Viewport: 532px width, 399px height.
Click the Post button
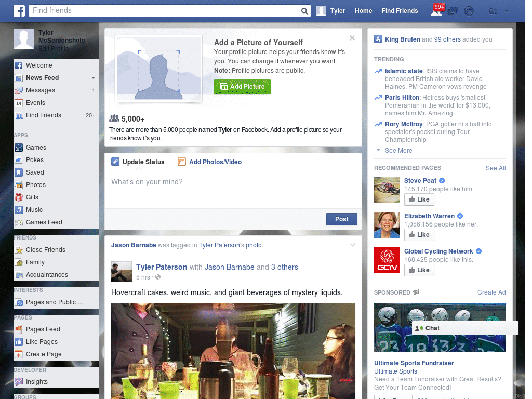tap(342, 219)
